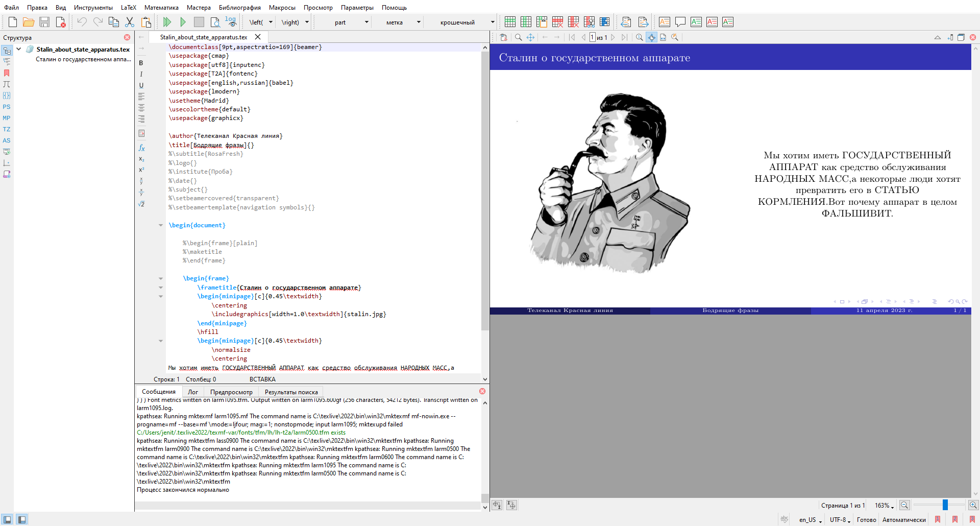Open the \left( dropdown arrow
This screenshot has height=526, width=980.
(x=271, y=22)
